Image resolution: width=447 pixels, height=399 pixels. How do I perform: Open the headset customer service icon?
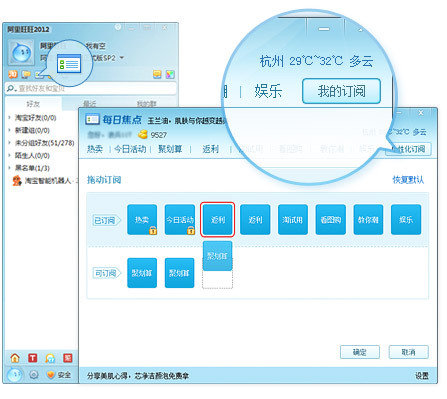click(x=50, y=358)
